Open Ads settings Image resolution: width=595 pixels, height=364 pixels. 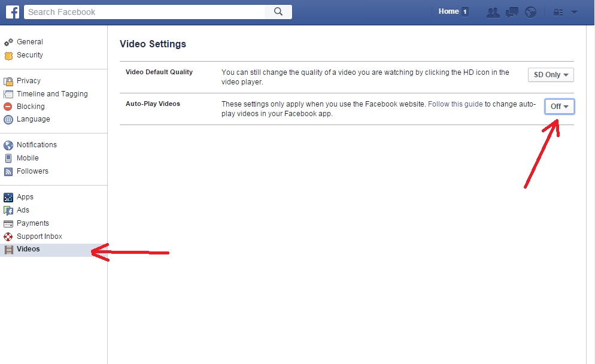pyautogui.click(x=23, y=210)
